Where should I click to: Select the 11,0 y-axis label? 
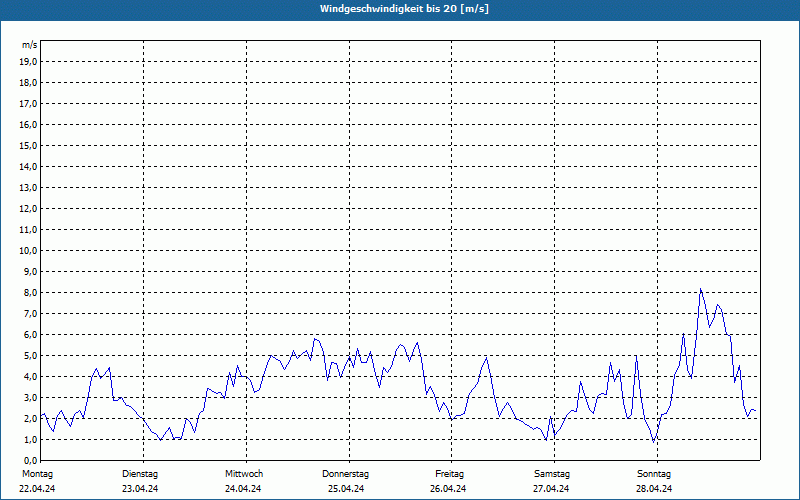tap(28, 230)
